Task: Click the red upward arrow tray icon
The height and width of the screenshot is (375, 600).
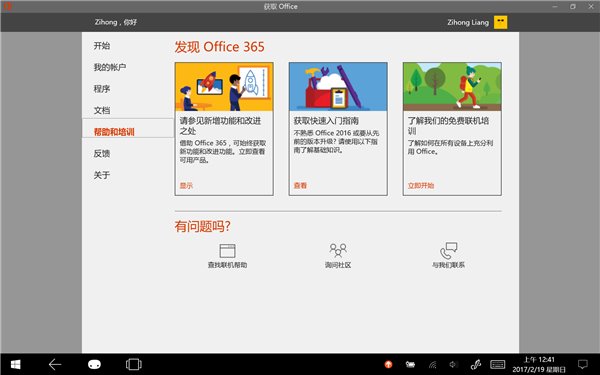Action: [388, 365]
